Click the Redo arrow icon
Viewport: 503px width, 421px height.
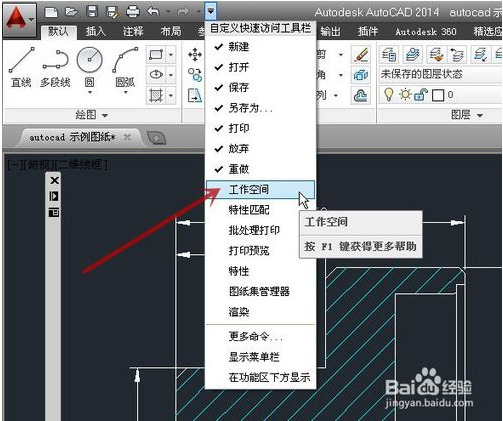pyautogui.click(x=183, y=12)
